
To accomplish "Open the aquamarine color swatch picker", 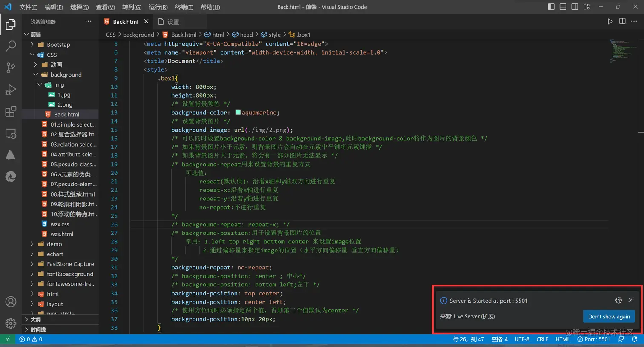I will click(238, 112).
